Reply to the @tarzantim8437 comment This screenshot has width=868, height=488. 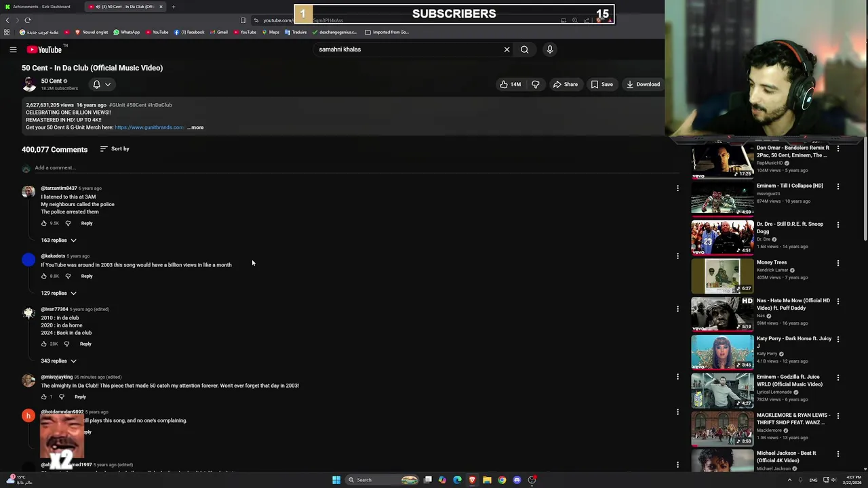(x=87, y=223)
